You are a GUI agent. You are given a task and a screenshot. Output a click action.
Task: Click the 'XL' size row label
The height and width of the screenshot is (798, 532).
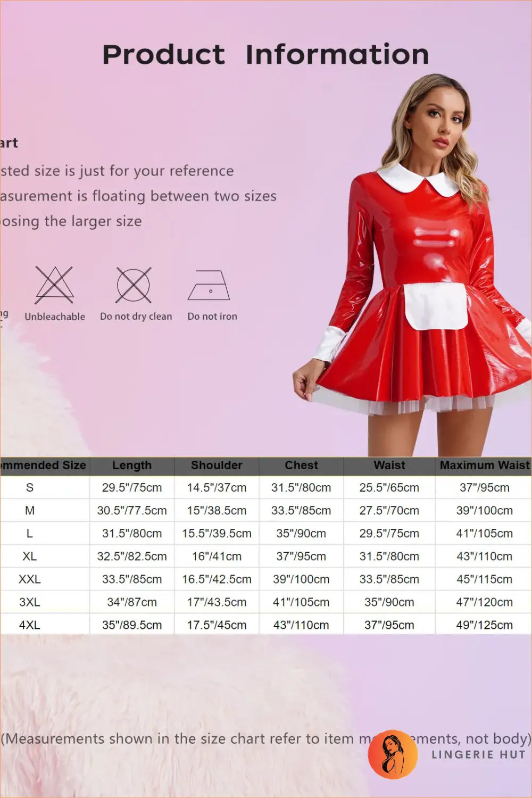coord(30,556)
